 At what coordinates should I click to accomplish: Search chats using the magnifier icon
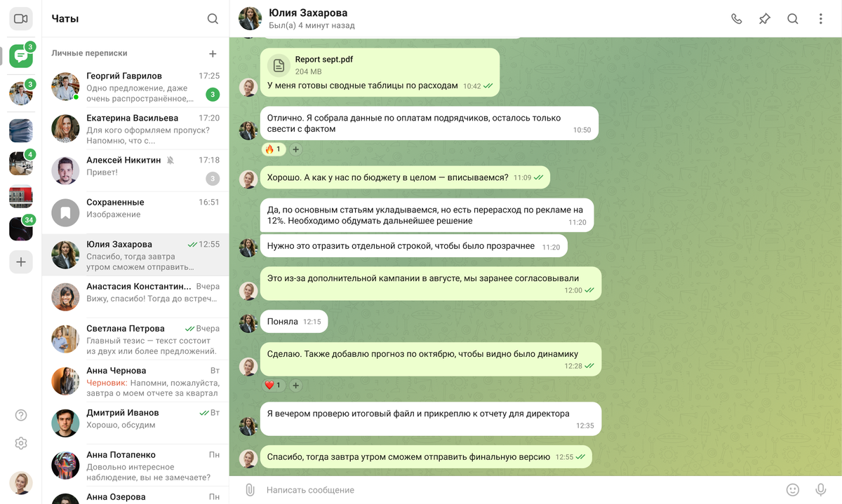pos(213,19)
